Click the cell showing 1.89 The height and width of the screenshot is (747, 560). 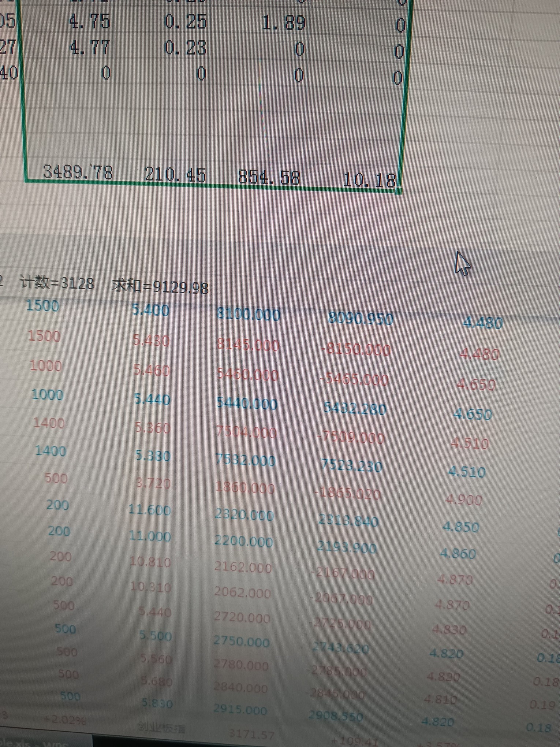click(x=284, y=23)
